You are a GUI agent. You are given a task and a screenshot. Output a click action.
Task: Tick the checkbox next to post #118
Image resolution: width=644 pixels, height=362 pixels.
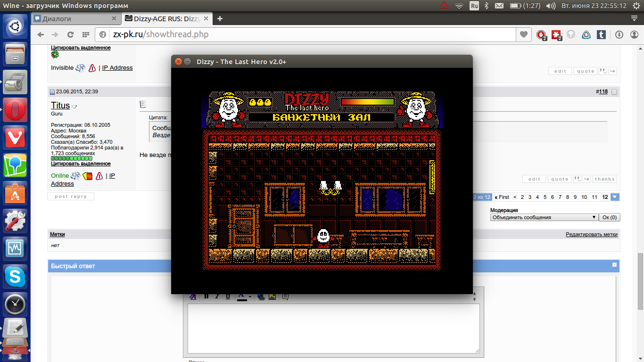coord(614,92)
